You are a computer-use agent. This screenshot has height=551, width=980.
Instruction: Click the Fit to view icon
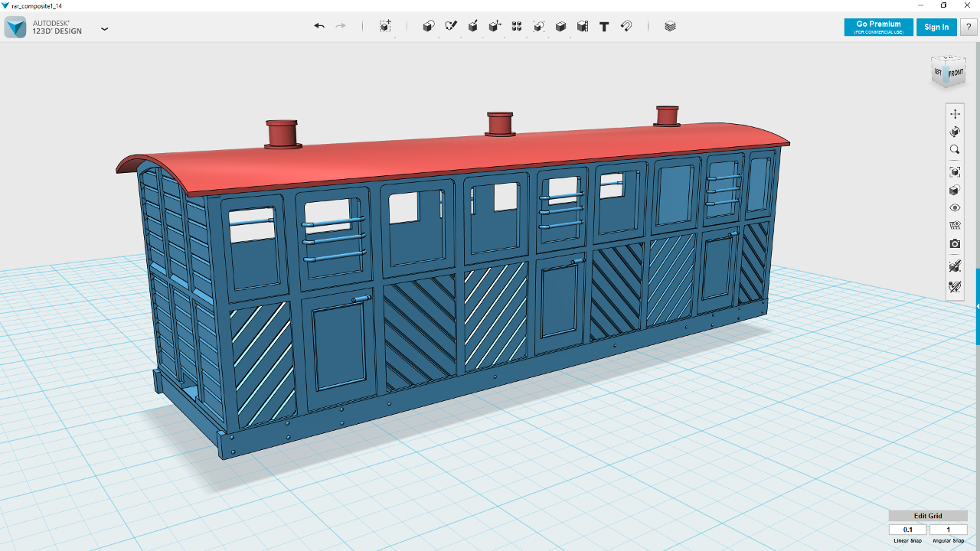coord(955,171)
